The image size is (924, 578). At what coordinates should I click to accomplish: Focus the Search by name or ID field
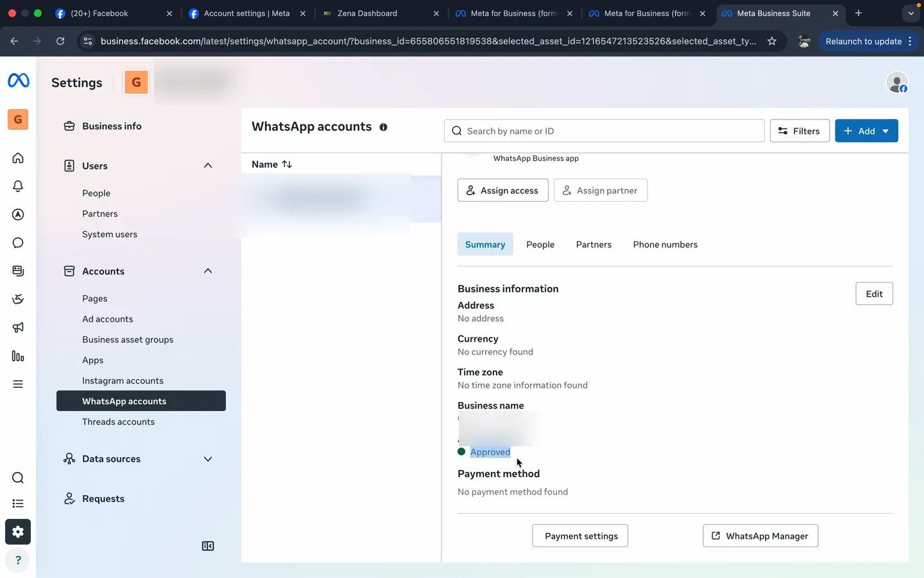604,131
